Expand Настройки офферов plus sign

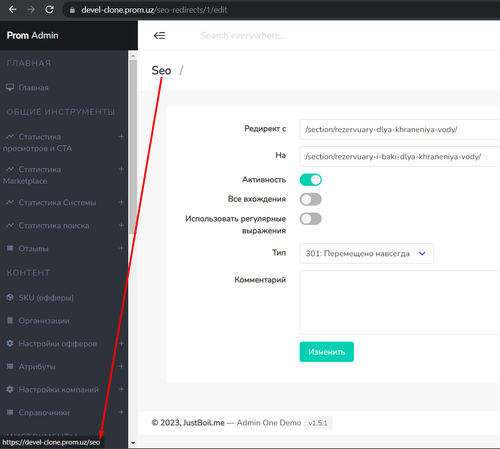click(121, 343)
